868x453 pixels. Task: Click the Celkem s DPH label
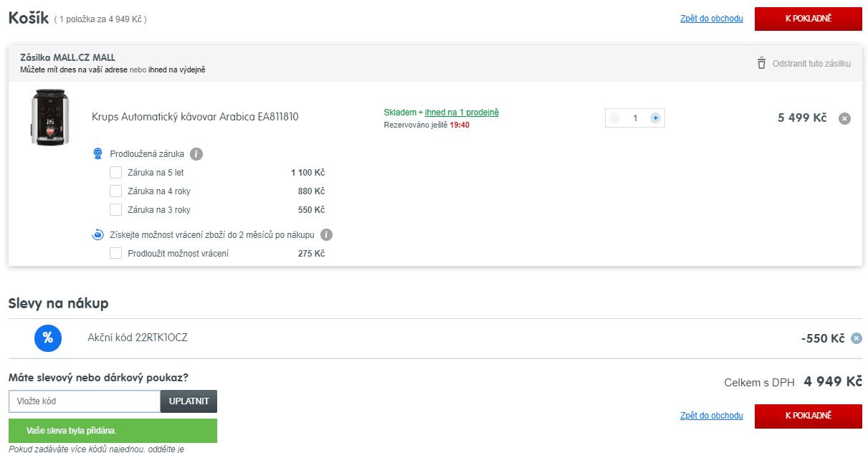click(759, 383)
